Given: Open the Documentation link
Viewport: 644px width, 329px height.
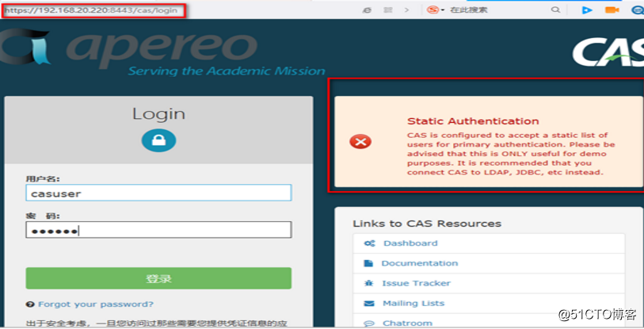Looking at the screenshot, I should 419,263.
